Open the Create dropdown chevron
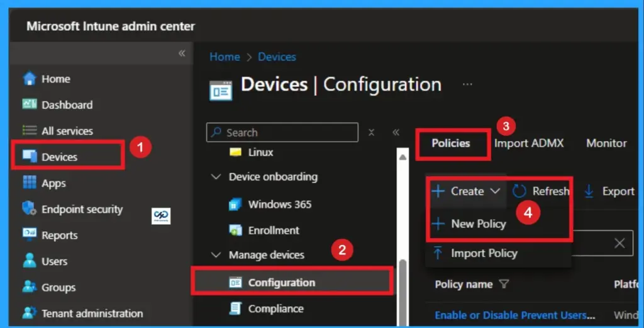The height and width of the screenshot is (328, 644). 496,191
